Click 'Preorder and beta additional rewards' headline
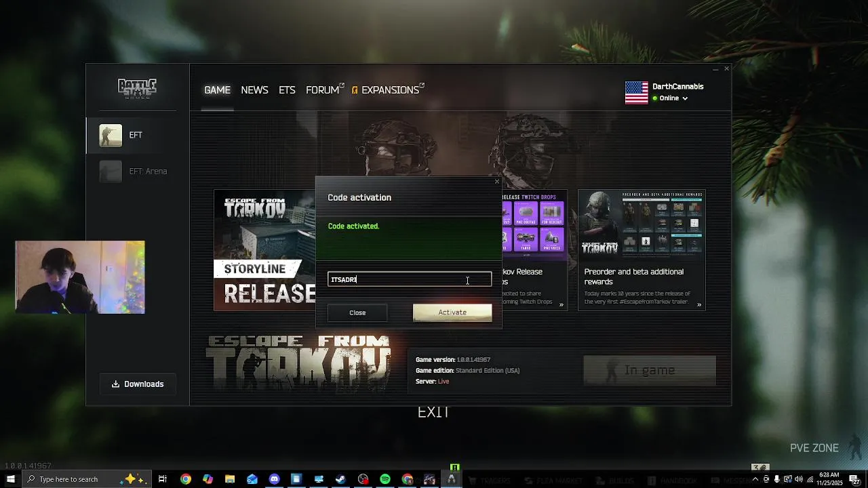 click(x=634, y=277)
